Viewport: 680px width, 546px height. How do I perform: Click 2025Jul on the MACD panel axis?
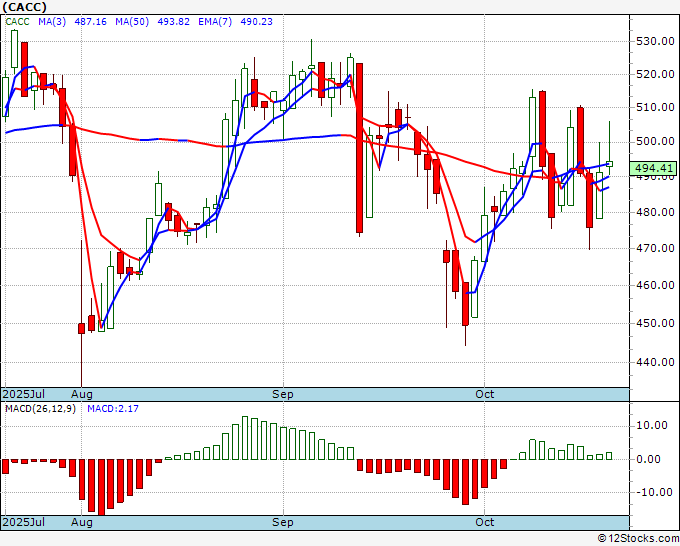click(x=24, y=522)
